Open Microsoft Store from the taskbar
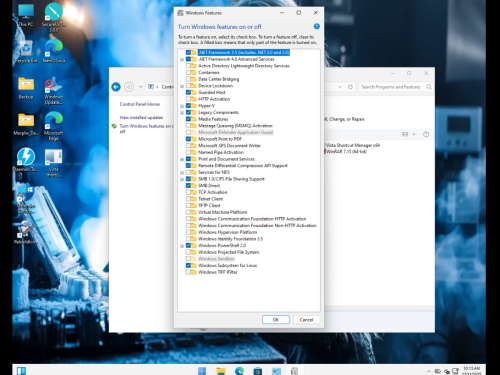This screenshot has width=500, height=375. pos(258,371)
